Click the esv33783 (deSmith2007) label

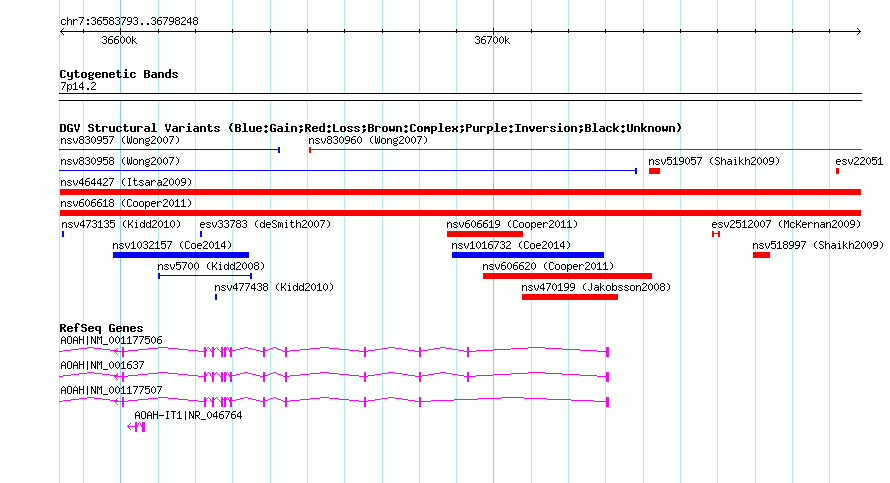click(265, 224)
